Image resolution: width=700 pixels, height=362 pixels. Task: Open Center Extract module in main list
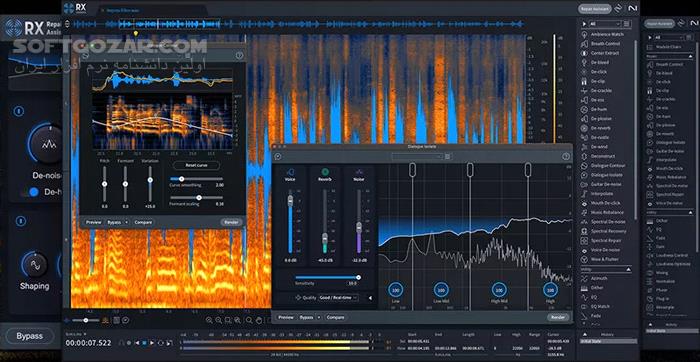click(601, 53)
